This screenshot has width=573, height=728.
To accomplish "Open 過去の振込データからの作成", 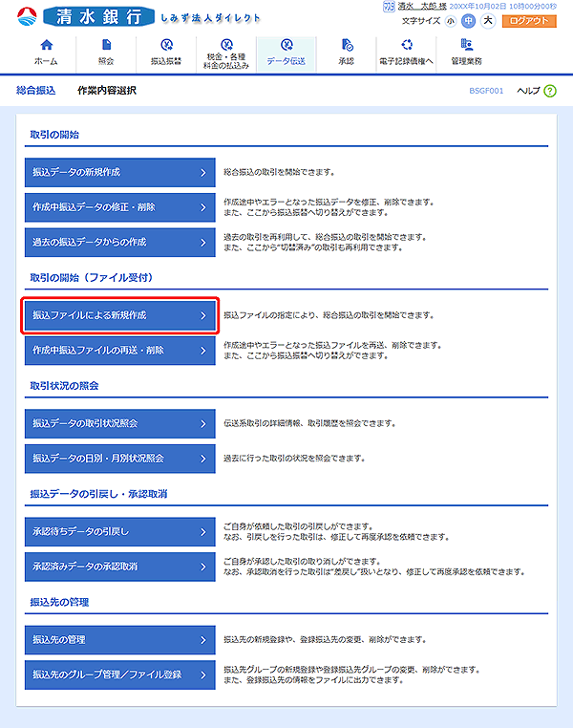I will click(x=119, y=243).
